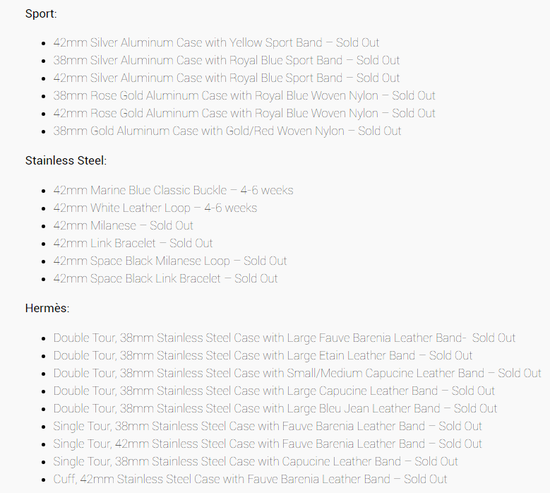Click Double Tour Large Etain Leather Band
Image resolution: width=550 pixels, height=493 pixels.
point(263,355)
